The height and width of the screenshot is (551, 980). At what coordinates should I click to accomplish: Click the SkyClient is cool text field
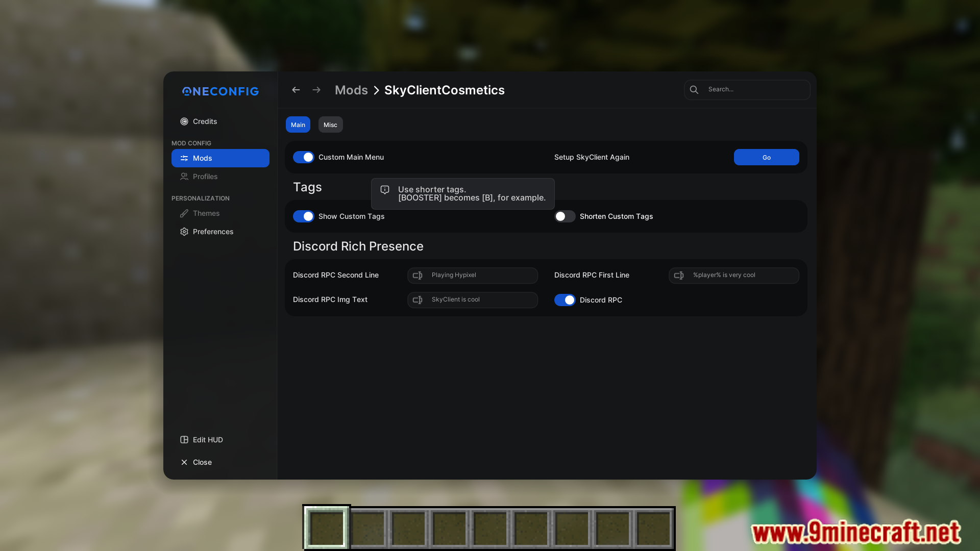pos(473,300)
